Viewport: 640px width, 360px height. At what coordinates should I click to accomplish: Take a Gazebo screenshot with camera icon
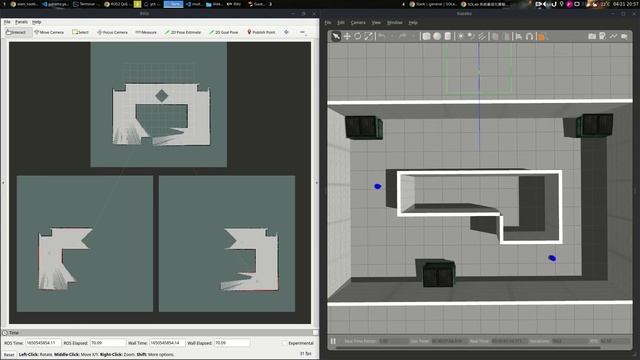(x=592, y=36)
